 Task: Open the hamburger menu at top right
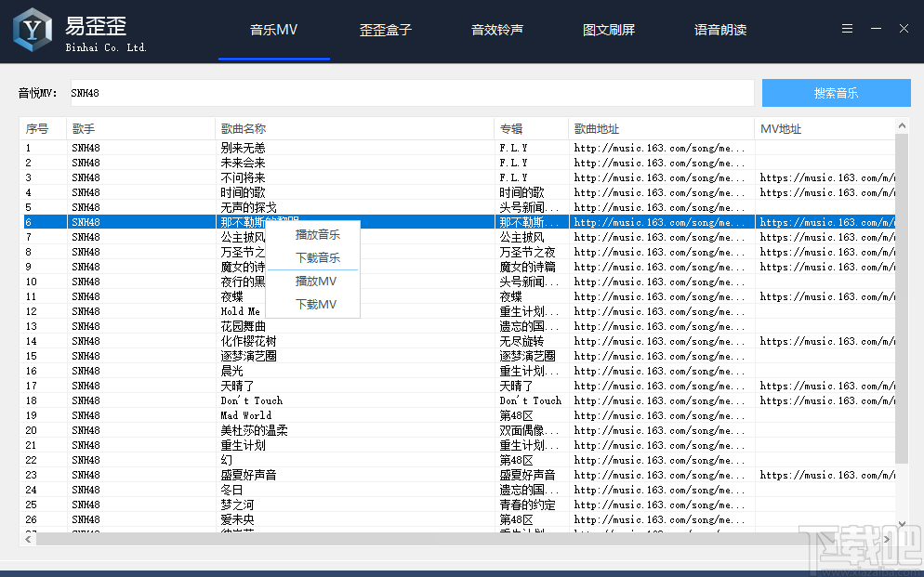[847, 28]
